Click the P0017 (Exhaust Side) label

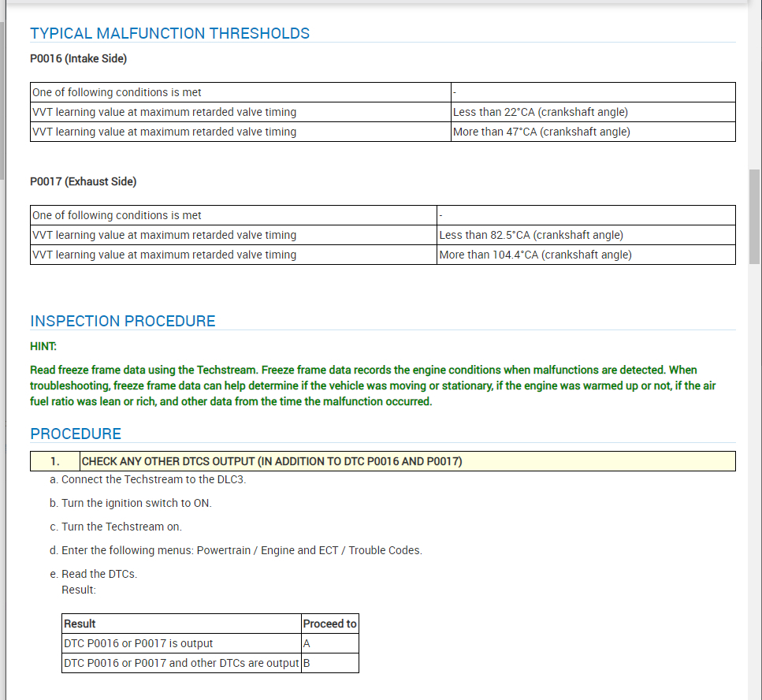click(83, 181)
